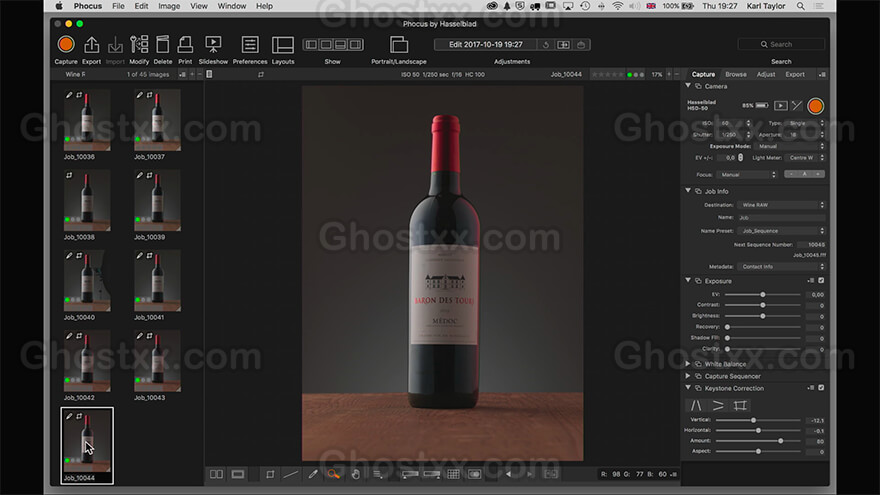
Task: Collapse the Camera section
Action: [x=688, y=86]
